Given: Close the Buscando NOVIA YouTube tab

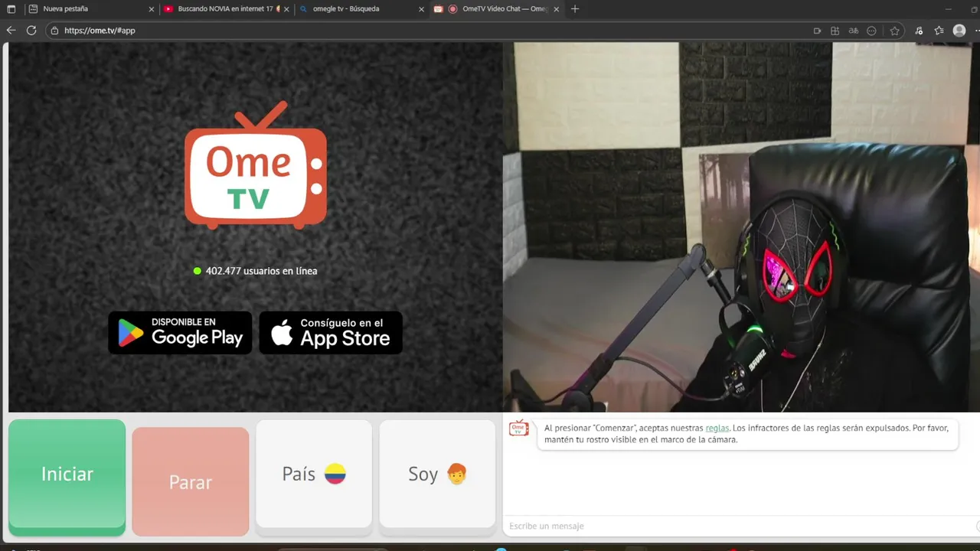Looking at the screenshot, I should [286, 9].
